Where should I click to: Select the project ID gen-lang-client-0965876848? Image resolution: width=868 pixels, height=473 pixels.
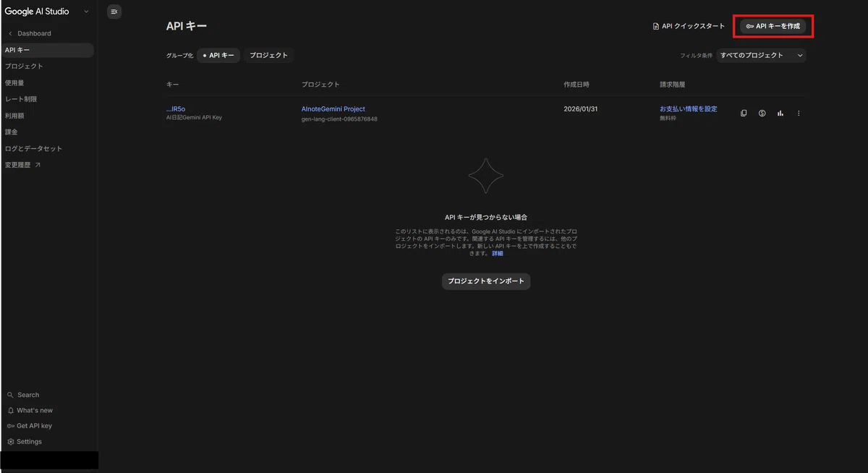click(x=339, y=119)
